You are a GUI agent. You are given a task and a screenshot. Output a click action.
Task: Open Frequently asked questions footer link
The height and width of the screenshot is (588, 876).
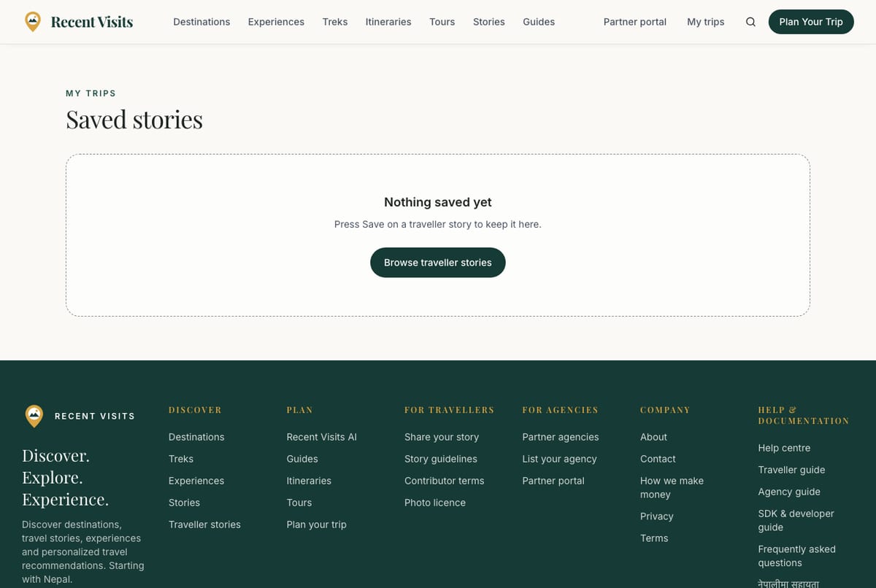[x=797, y=556]
